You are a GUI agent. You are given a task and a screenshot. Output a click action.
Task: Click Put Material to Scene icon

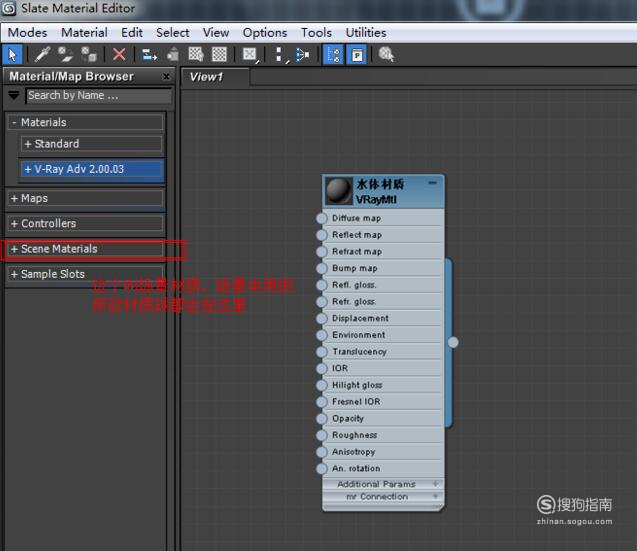(65, 54)
